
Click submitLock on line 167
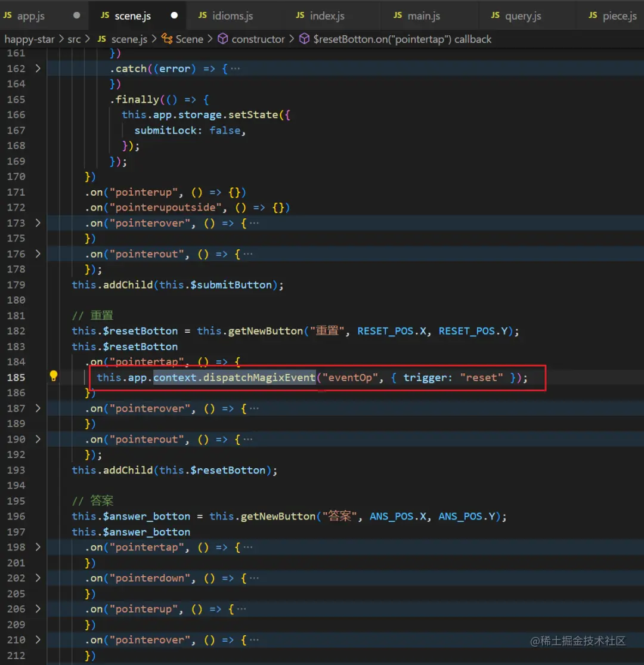165,130
